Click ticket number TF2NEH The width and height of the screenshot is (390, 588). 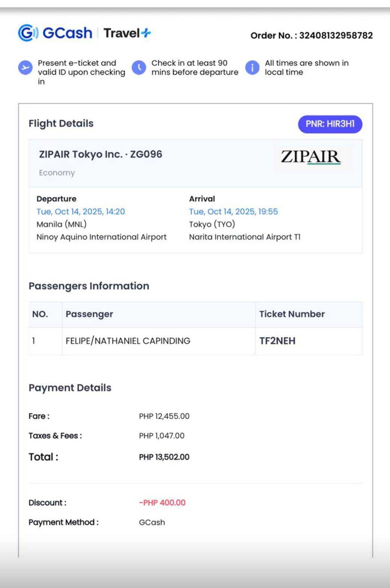[277, 341]
